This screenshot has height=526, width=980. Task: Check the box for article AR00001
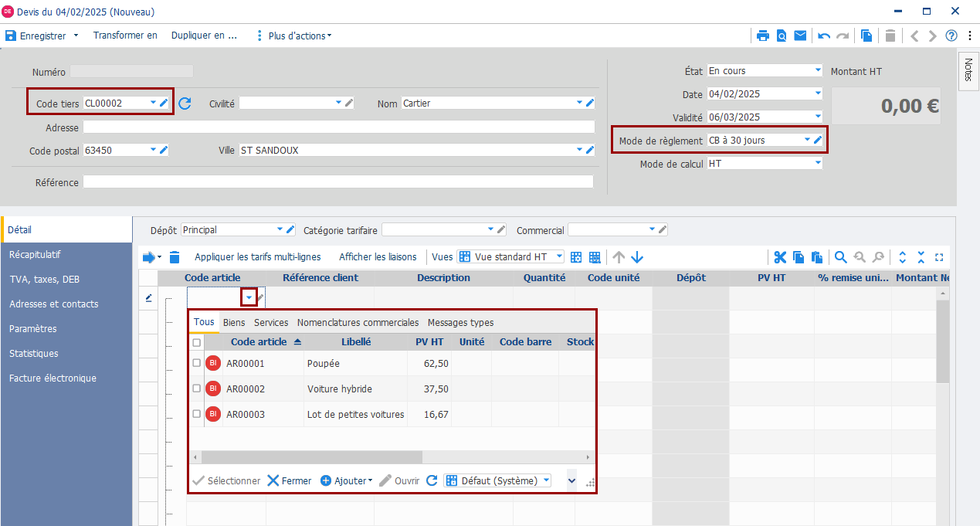pyautogui.click(x=197, y=363)
